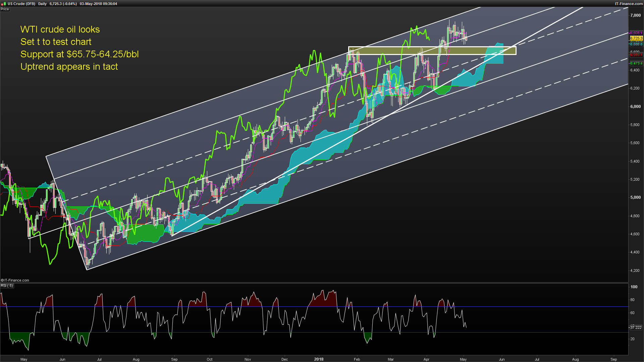Click the Dec marker on time axis
This screenshot has width=644, height=362.
(x=284, y=359)
